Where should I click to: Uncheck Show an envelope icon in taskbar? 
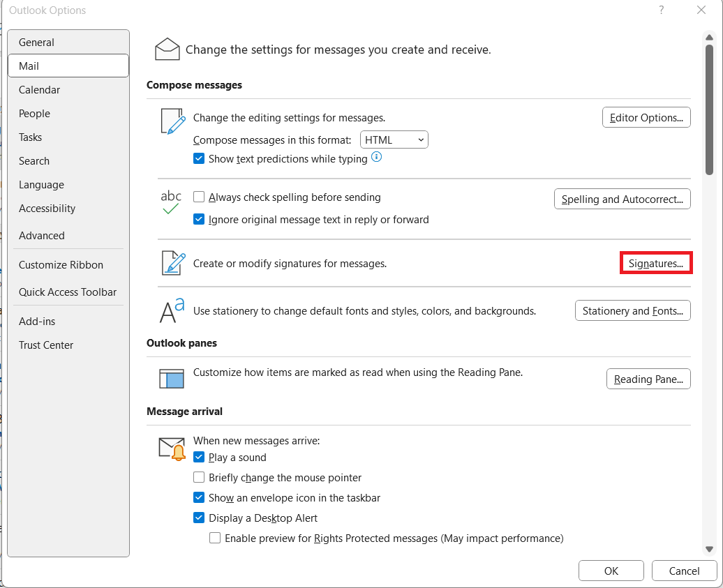[199, 498]
